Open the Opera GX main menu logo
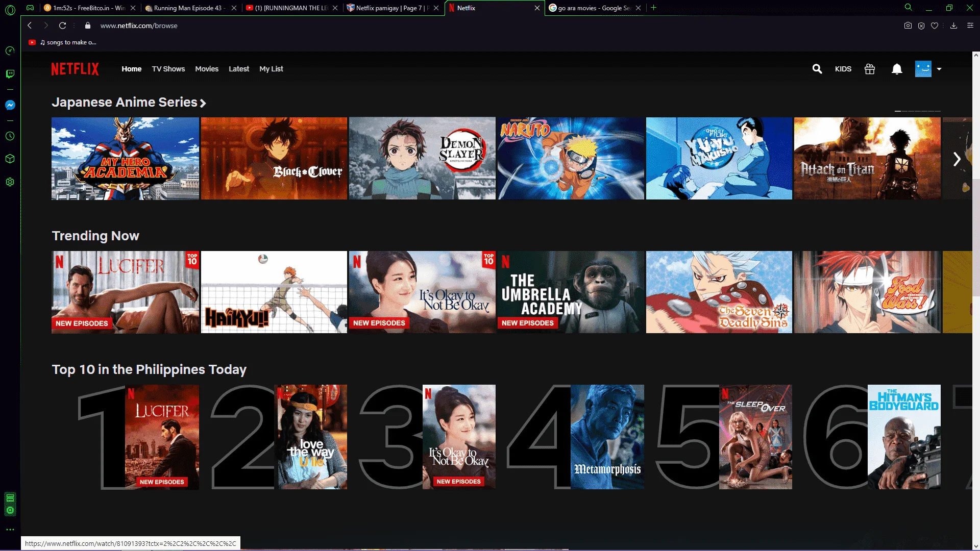980x551 pixels. (x=10, y=9)
